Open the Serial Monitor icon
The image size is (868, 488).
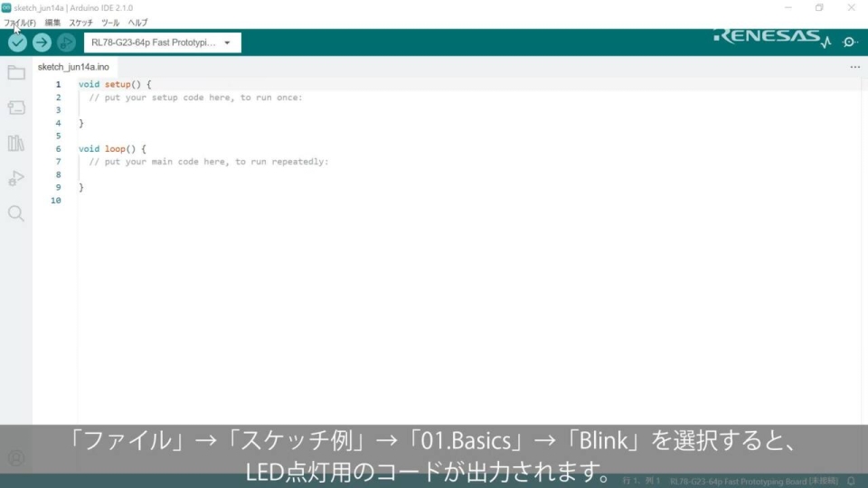click(x=849, y=42)
